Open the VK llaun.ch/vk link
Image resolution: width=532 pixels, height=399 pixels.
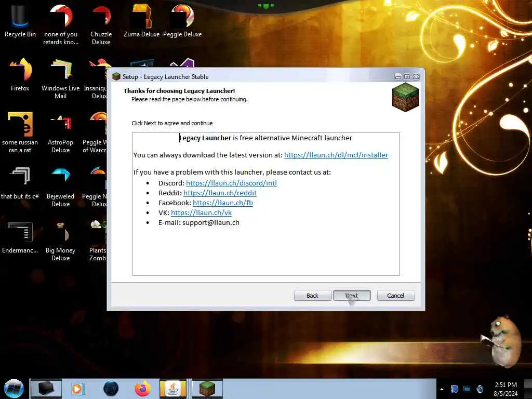pyautogui.click(x=201, y=212)
